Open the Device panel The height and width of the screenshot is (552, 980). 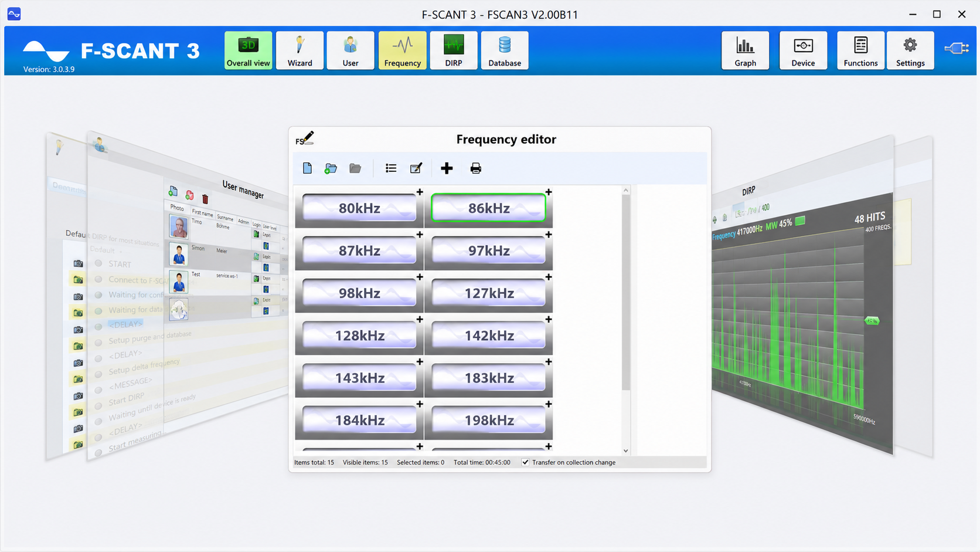coord(803,50)
